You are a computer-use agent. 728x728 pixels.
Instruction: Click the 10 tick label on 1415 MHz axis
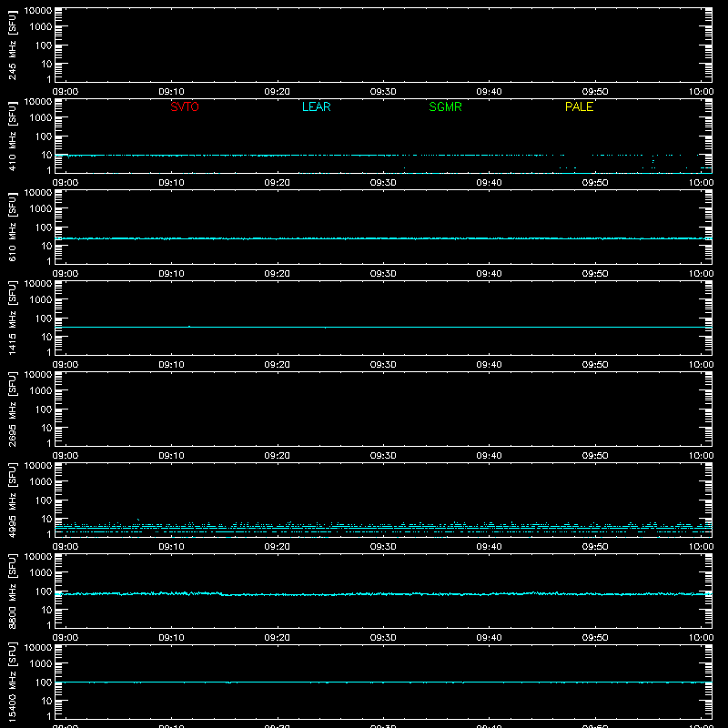(46, 337)
